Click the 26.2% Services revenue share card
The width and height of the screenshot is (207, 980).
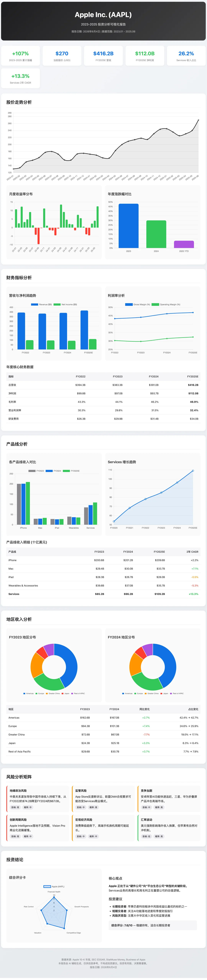[x=186, y=55]
